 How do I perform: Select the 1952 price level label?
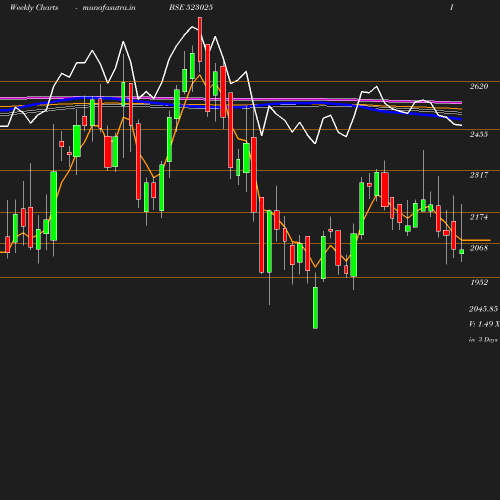(479, 282)
